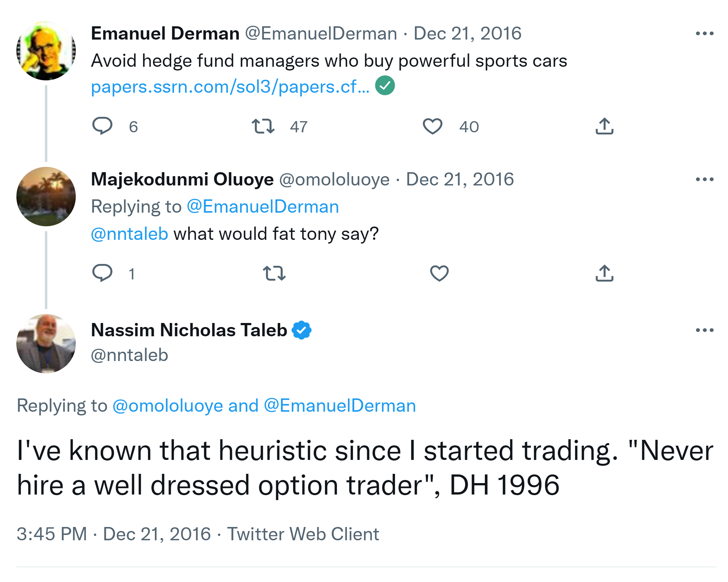
Task: Visit @EmanuelDerman from Oluoye's 'Replying to' line
Action: coord(262,206)
